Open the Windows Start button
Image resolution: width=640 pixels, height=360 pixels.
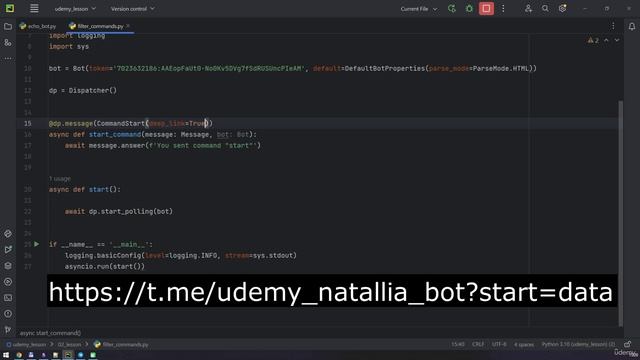[6, 355]
